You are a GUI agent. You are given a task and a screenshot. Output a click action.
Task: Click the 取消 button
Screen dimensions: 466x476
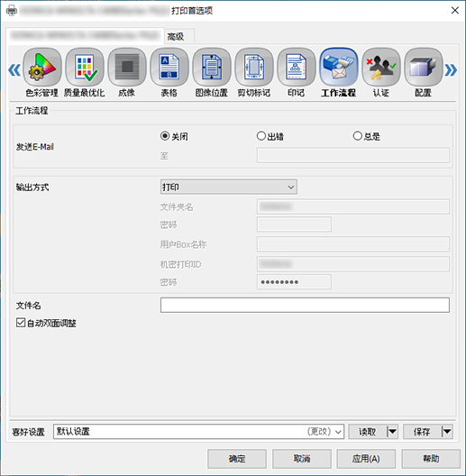(302, 459)
